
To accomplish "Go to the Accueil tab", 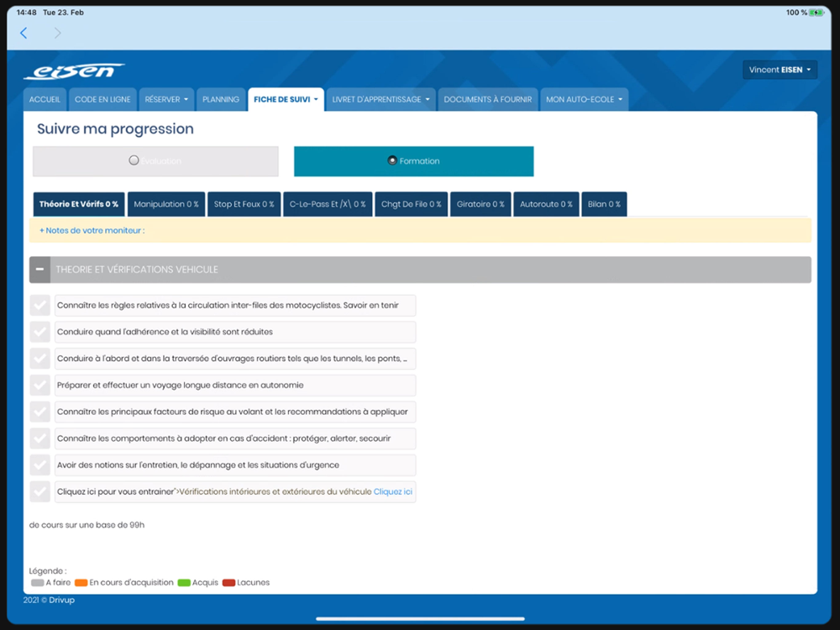I will click(x=45, y=100).
